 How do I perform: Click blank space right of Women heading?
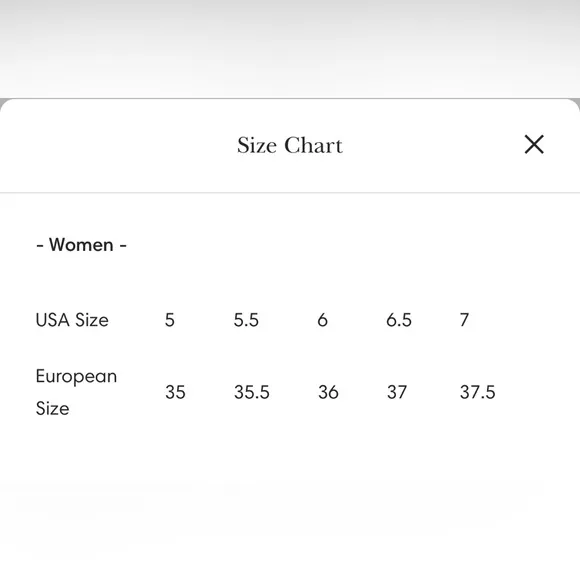tap(351, 245)
